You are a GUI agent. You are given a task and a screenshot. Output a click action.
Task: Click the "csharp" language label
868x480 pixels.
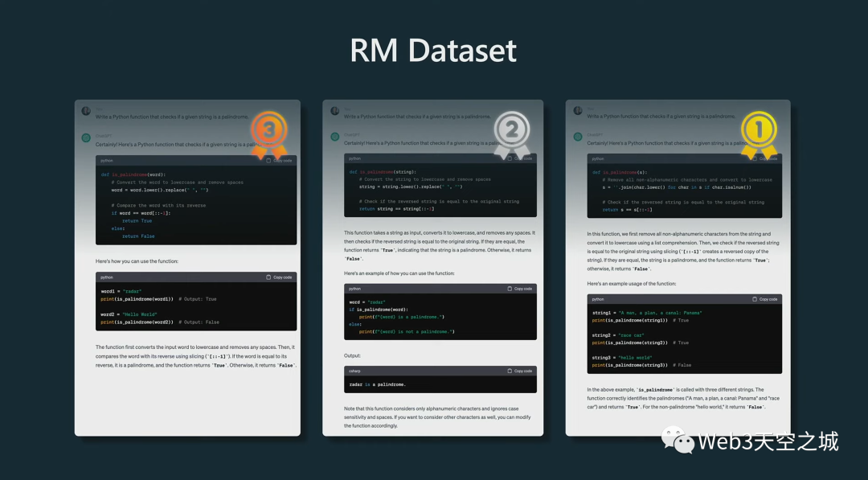(x=355, y=371)
